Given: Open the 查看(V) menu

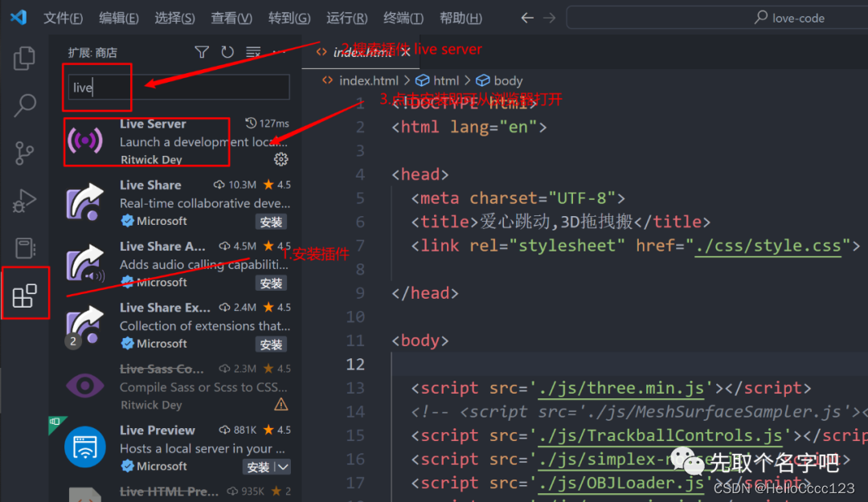Looking at the screenshot, I should 231,18.
